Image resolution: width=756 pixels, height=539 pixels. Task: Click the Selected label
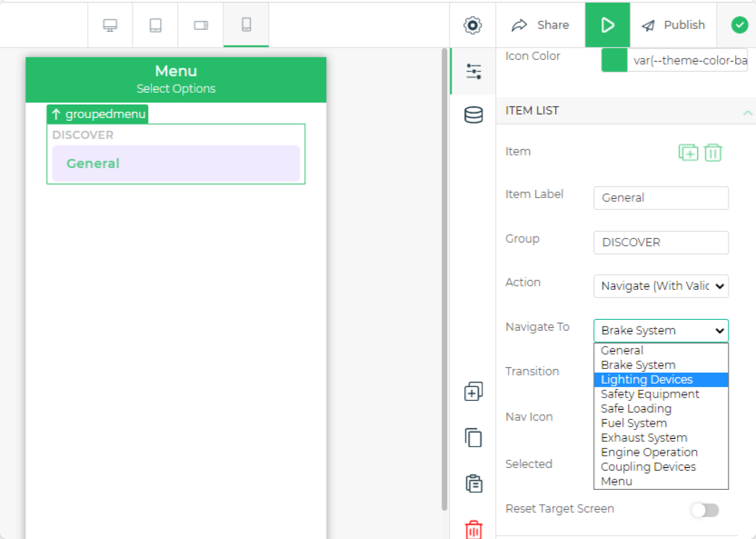(x=529, y=464)
